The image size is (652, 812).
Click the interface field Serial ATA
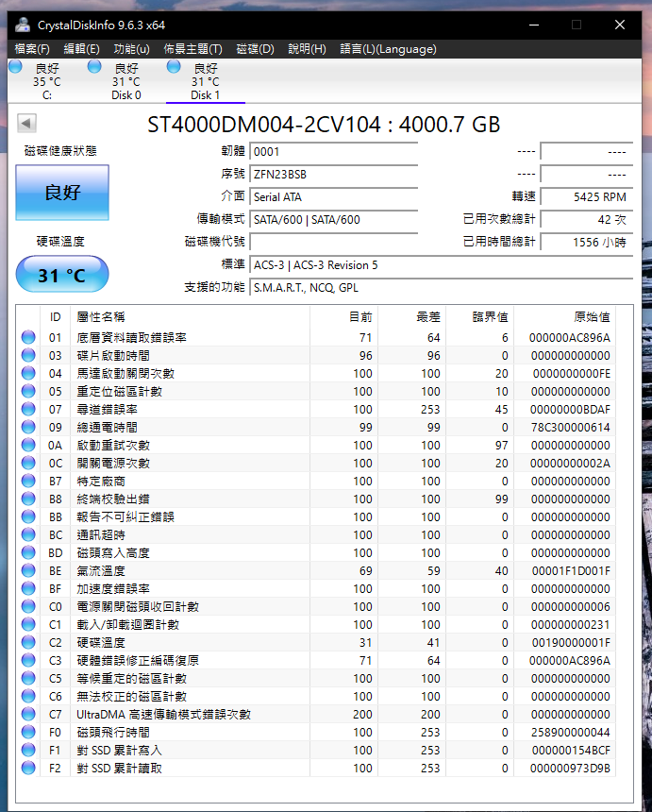334,197
